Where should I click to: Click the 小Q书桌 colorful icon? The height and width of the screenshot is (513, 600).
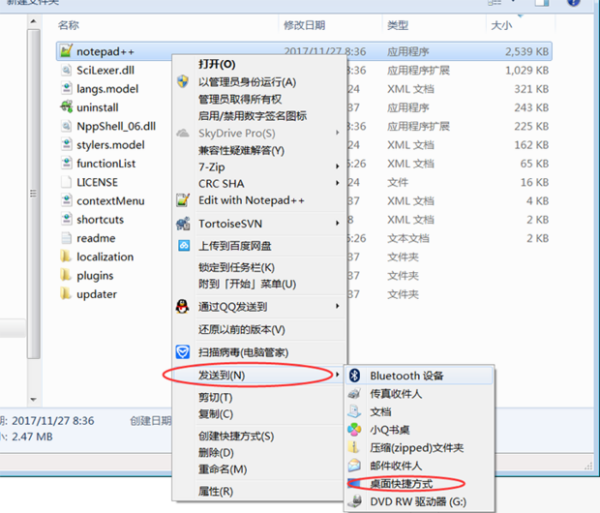[x=354, y=430]
